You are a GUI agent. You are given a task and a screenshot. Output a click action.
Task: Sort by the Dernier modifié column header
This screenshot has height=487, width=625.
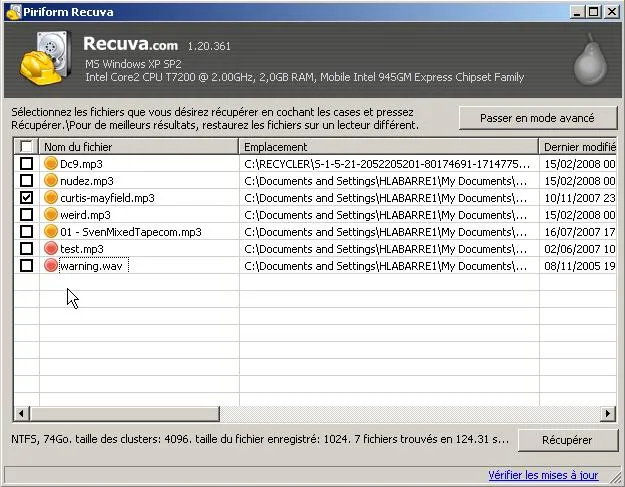(578, 147)
